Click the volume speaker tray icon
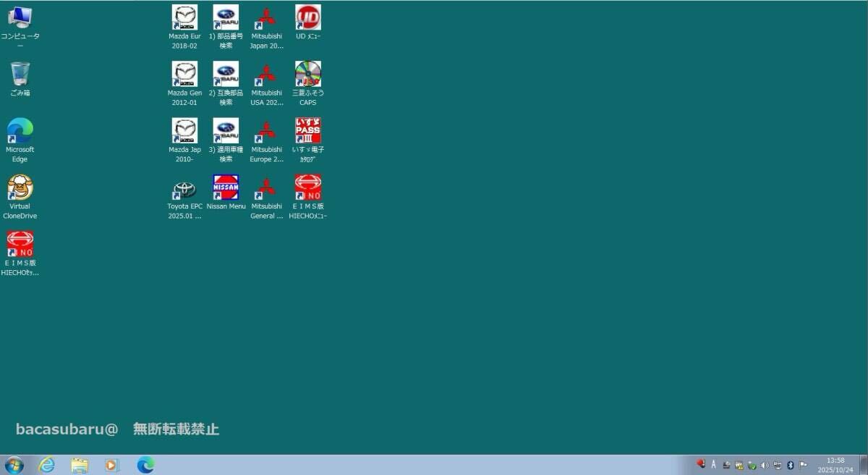 765,465
